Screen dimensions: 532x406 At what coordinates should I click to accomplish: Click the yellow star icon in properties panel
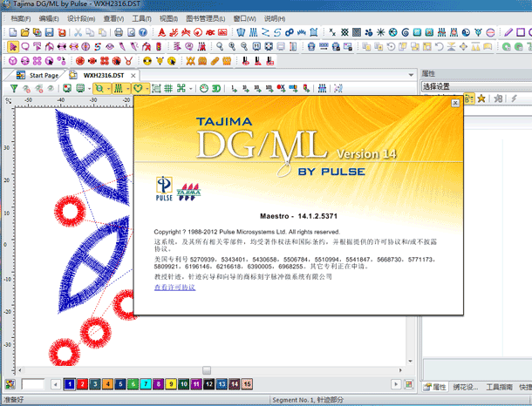[x=481, y=98]
